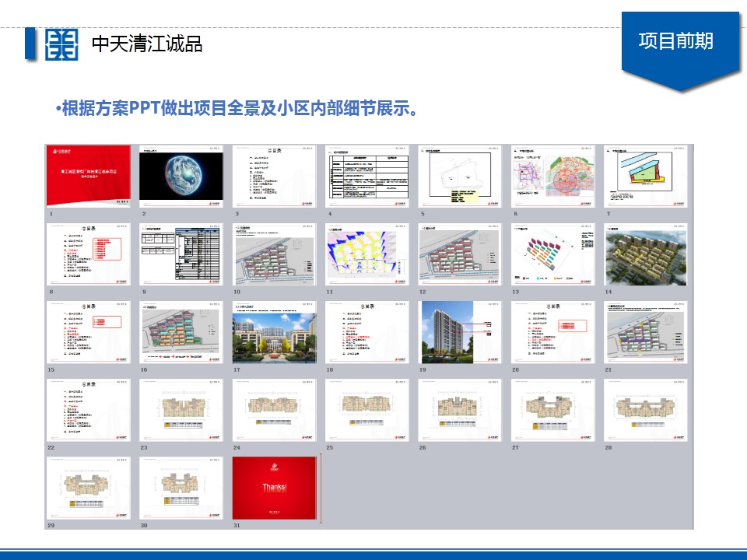Screen dimensions: 747x560
Task: Open the Earth image slide 2
Action: (x=181, y=176)
